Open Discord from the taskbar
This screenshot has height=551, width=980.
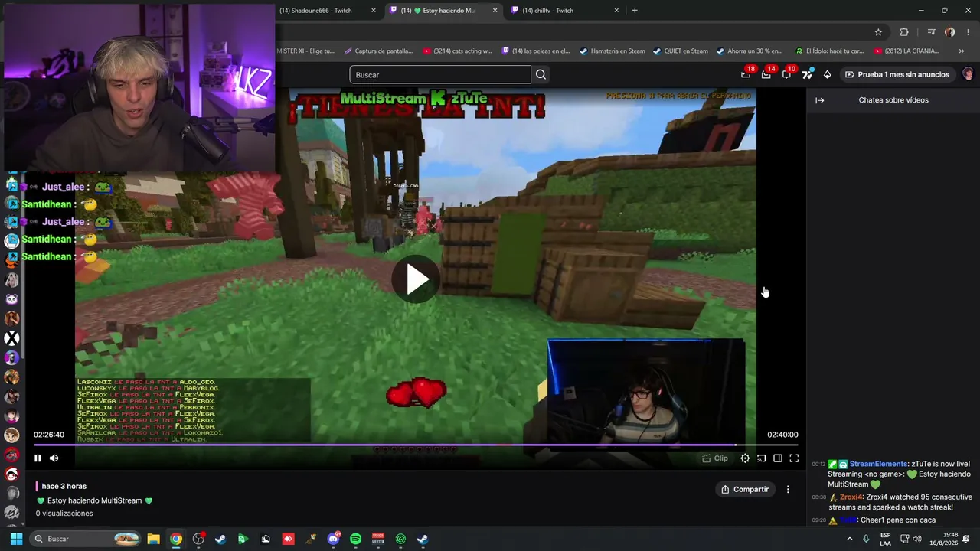[x=333, y=539]
